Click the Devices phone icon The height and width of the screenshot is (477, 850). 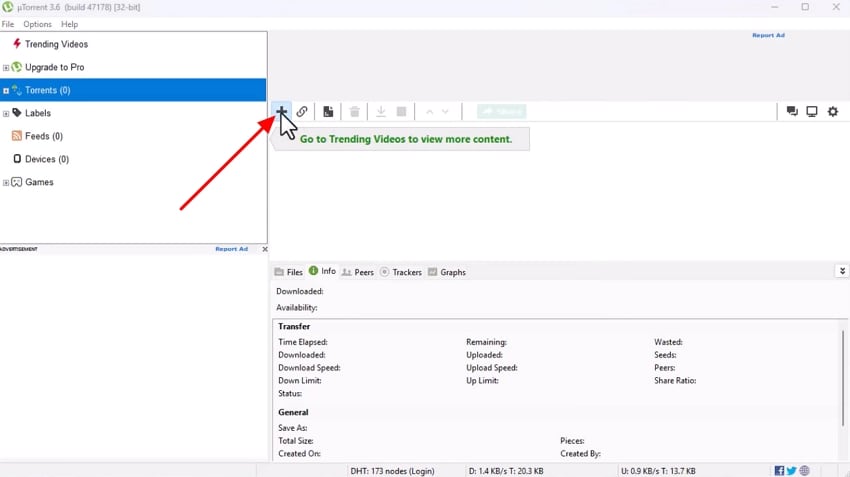point(17,158)
